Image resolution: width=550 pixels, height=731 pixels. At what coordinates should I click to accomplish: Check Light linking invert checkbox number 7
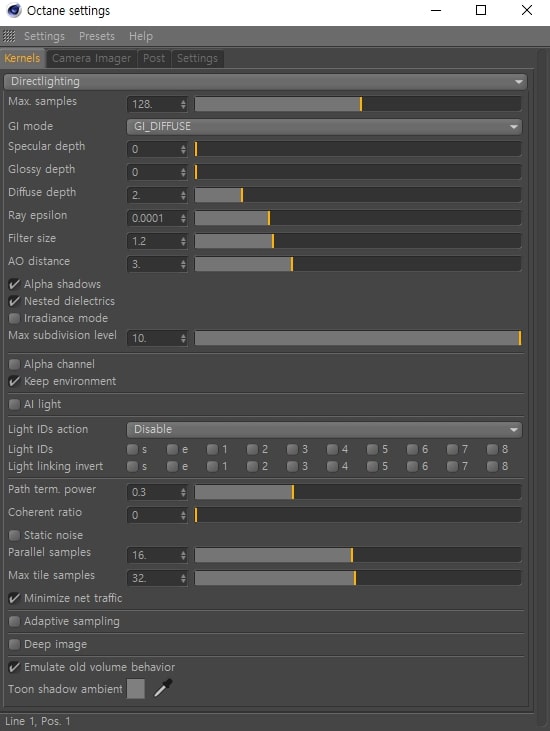click(452, 466)
